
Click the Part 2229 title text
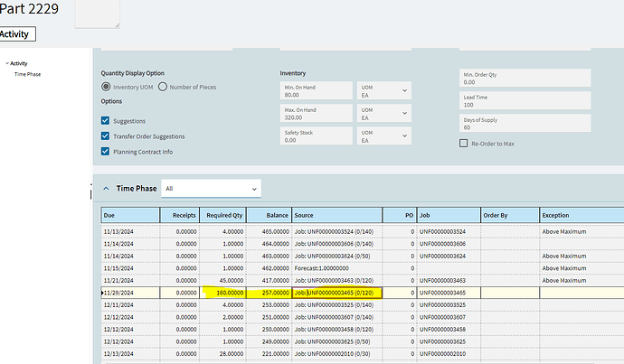(x=29, y=8)
